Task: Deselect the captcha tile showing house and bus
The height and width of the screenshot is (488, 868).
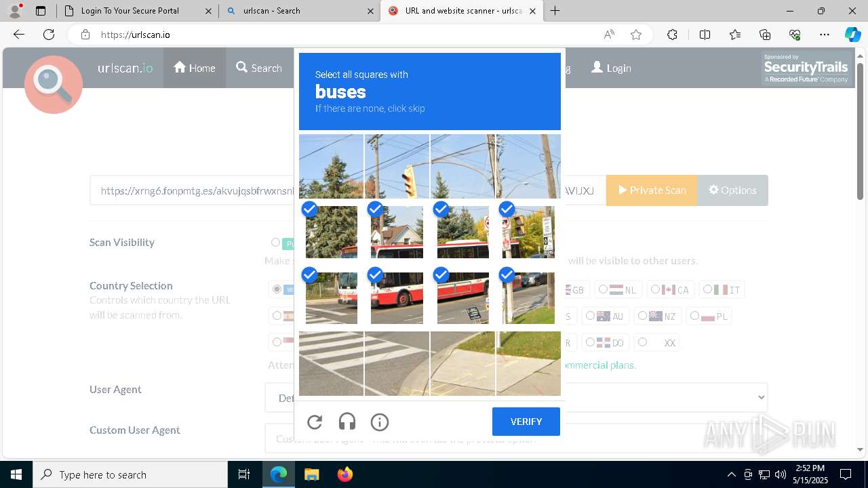Action: point(397,232)
